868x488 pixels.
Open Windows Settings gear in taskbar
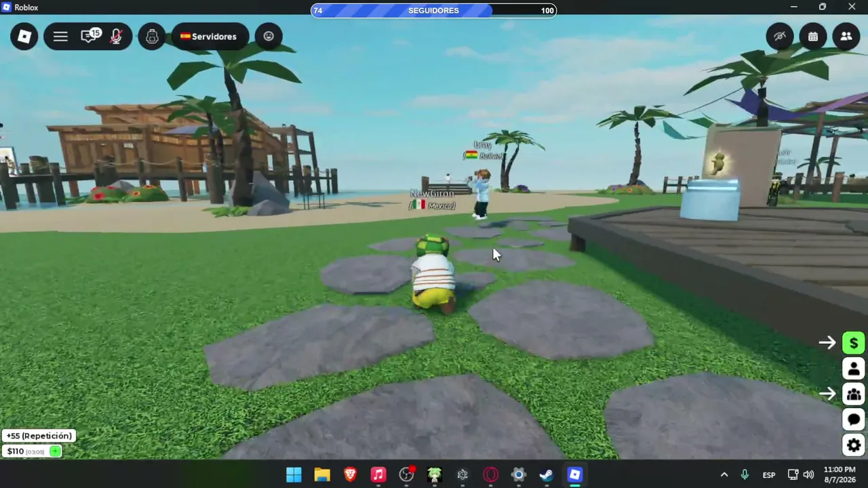[519, 475]
